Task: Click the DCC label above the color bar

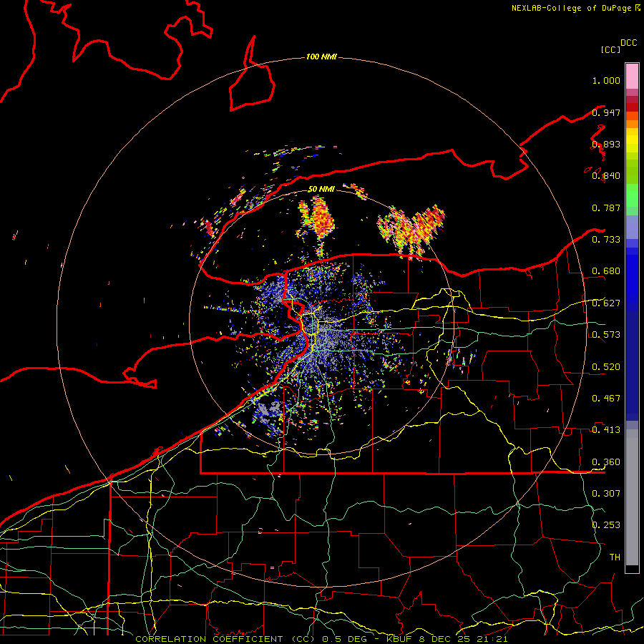Action: pyautogui.click(x=628, y=43)
